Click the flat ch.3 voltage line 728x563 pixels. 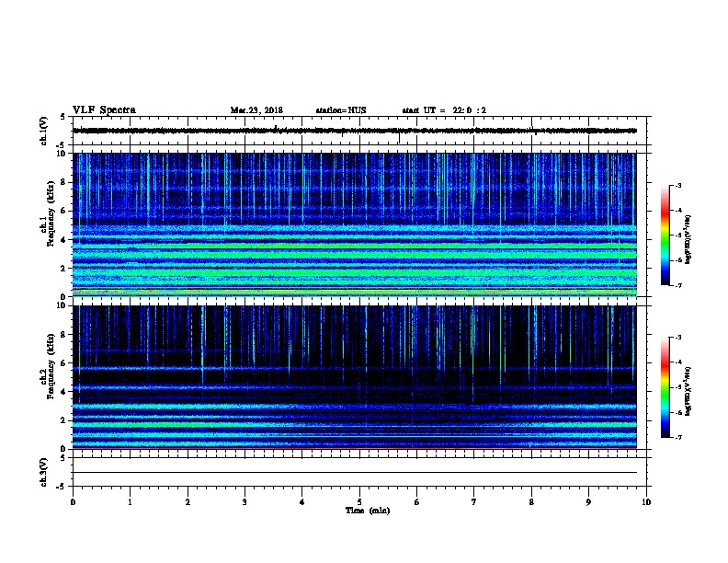coord(354,473)
